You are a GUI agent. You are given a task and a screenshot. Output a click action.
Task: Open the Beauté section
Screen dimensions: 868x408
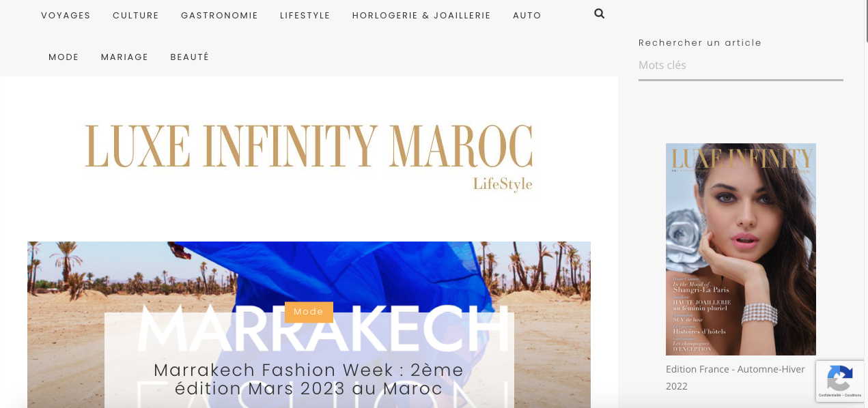click(x=190, y=57)
